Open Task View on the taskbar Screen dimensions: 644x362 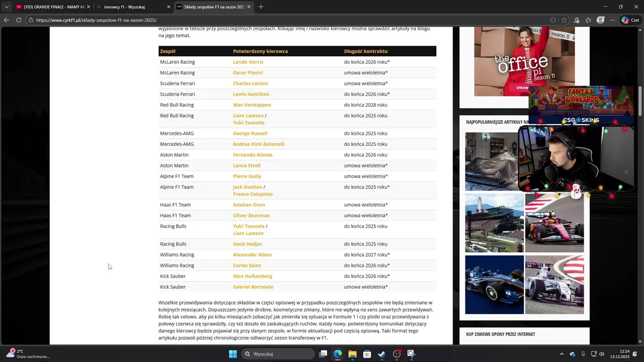pos(324,354)
